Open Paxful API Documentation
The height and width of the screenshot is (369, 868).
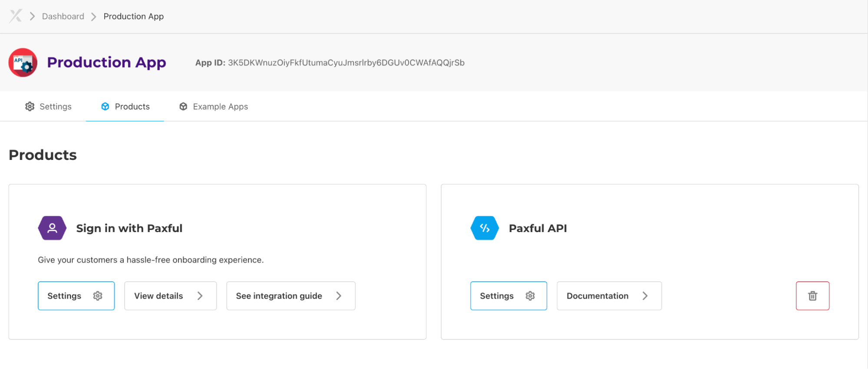[609, 296]
